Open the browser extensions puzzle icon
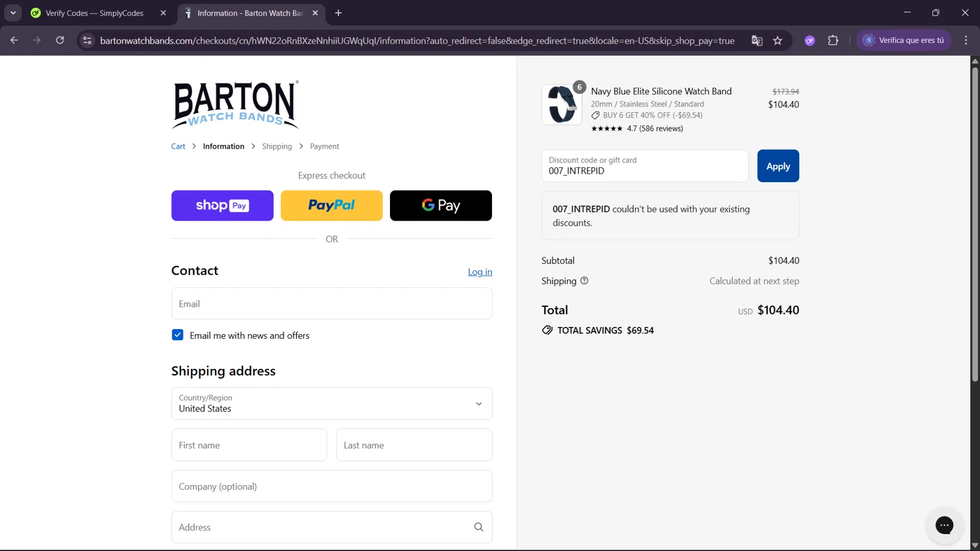 (833, 40)
